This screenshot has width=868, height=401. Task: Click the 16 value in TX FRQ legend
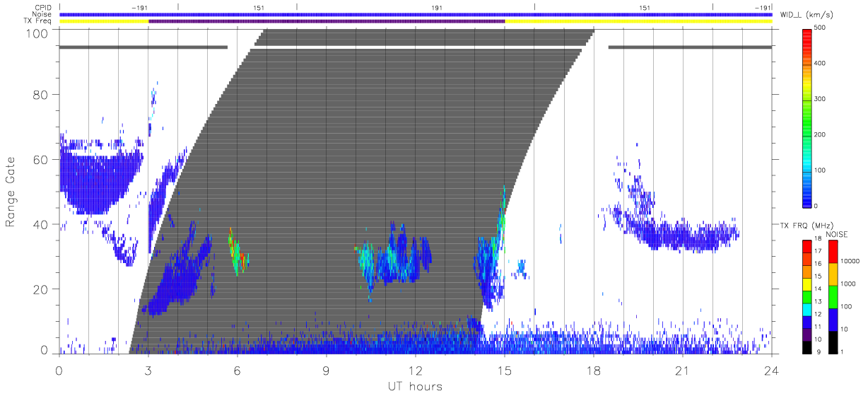coord(819,263)
